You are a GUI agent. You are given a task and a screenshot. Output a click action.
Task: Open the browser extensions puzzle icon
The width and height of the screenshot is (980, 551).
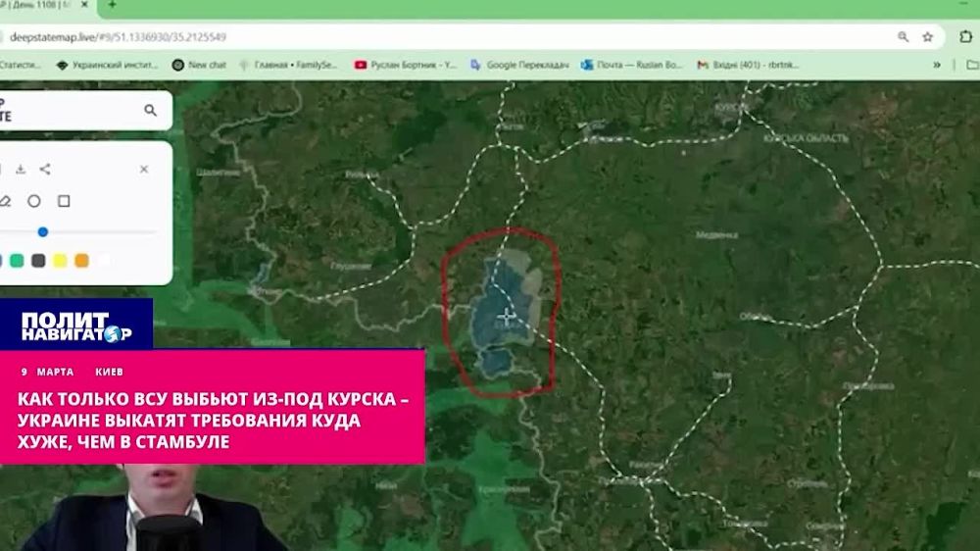964,37
